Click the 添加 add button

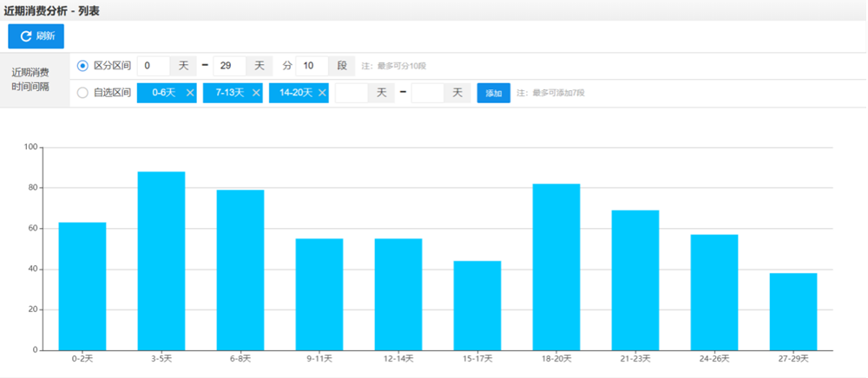click(x=493, y=93)
